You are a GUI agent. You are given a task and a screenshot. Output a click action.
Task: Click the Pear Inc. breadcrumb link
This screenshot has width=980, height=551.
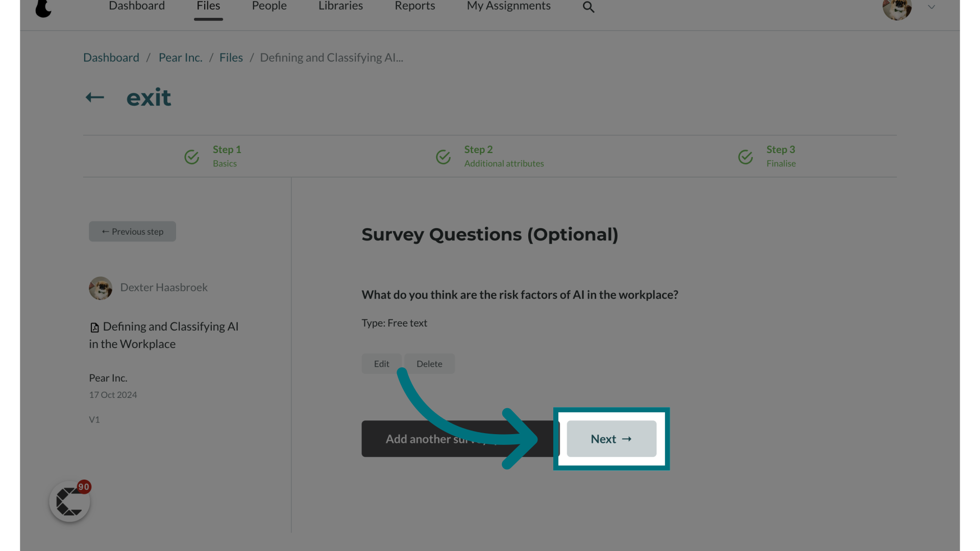click(x=180, y=57)
